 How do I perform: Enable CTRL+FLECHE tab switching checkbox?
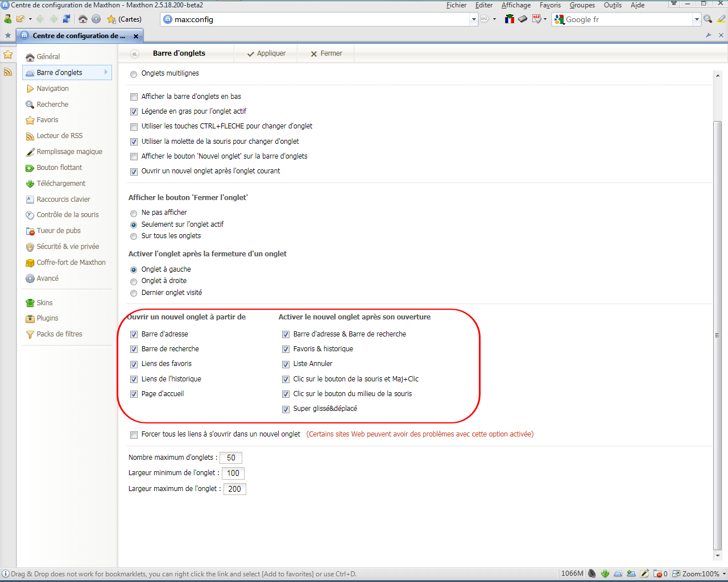[134, 127]
